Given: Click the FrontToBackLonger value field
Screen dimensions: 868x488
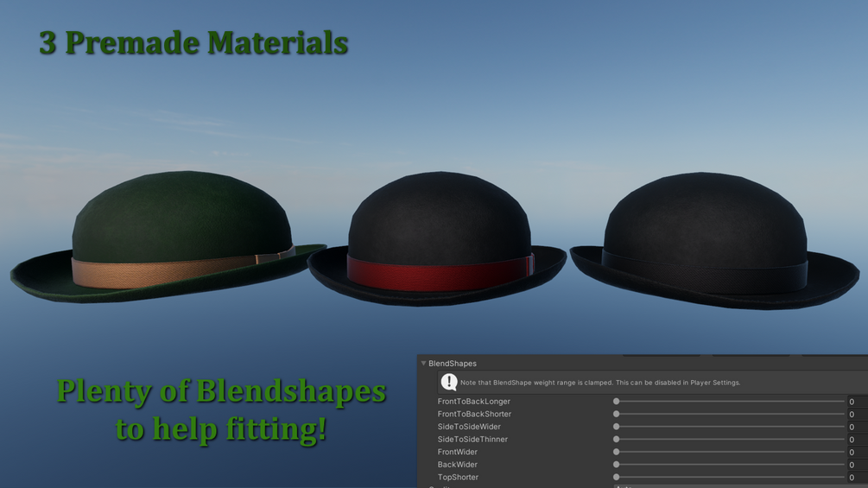Looking at the screenshot, I should coord(858,402).
